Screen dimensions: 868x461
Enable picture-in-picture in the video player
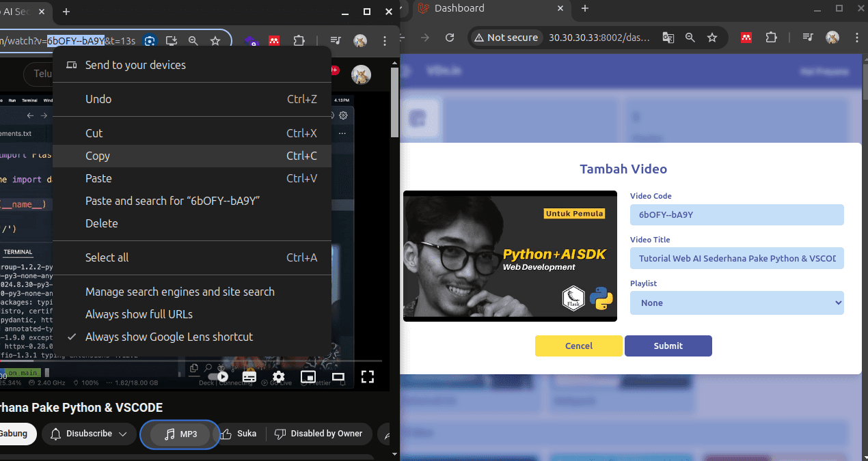308,376
